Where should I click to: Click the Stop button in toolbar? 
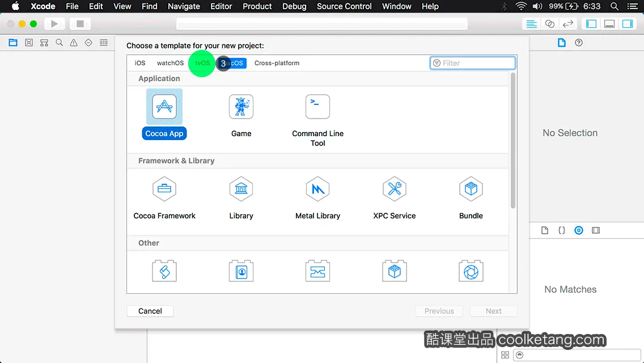(80, 24)
